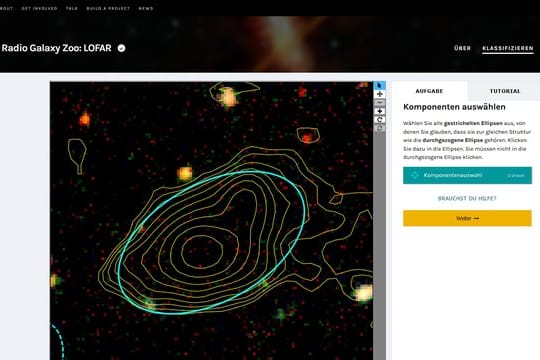
Task: Click the verified checkmark badge beside project title
Action: click(x=122, y=48)
